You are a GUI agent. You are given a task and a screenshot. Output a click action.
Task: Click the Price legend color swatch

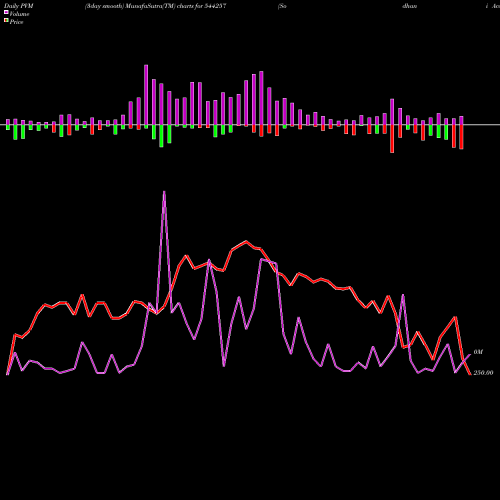[6, 20]
